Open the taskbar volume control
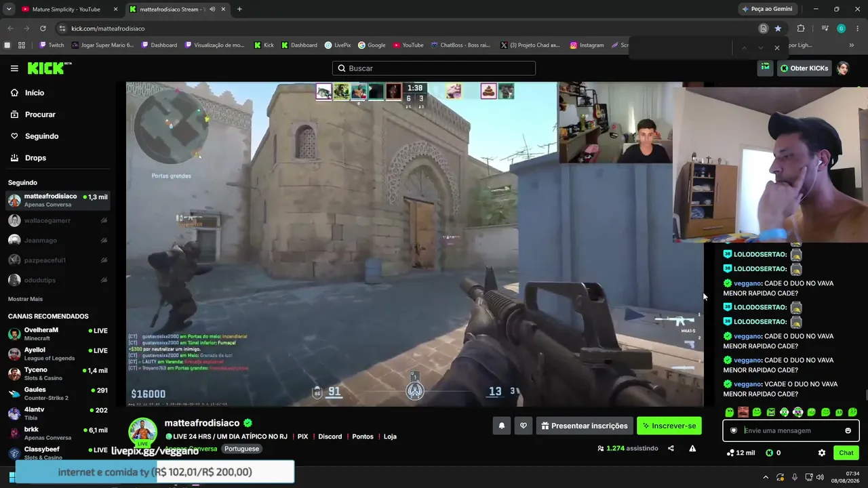Viewport: 868px width, 488px height. [820, 477]
